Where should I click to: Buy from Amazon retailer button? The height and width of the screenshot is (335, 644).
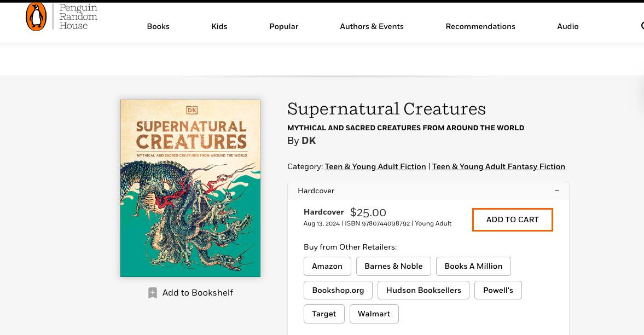(x=327, y=267)
